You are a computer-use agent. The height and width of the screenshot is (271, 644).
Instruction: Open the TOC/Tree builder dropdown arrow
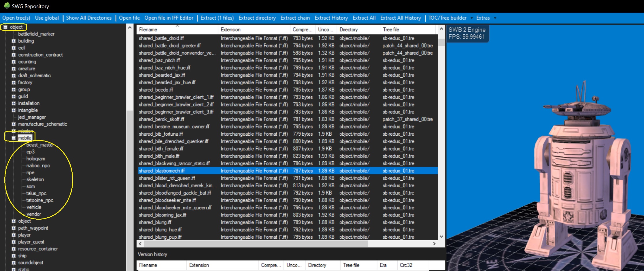(472, 18)
